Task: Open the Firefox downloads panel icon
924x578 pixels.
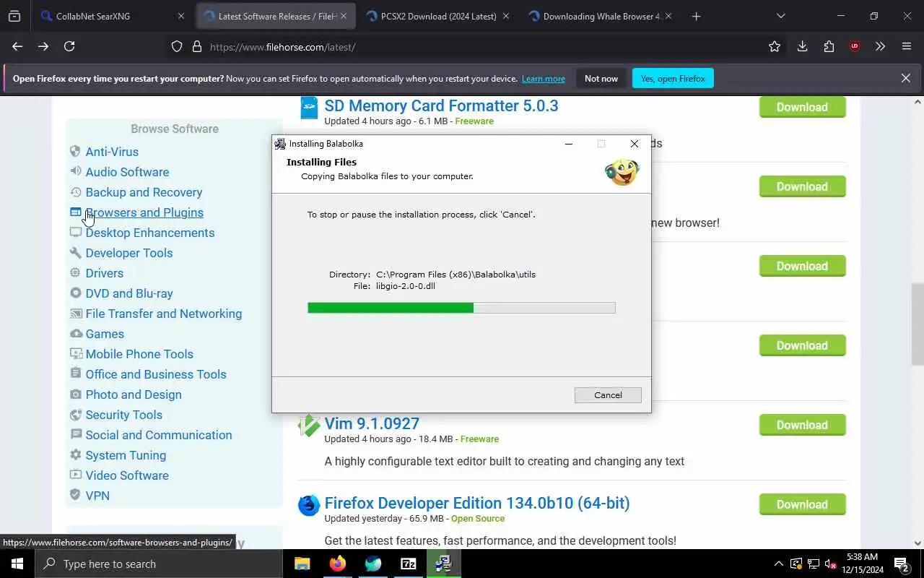Action: (802, 46)
